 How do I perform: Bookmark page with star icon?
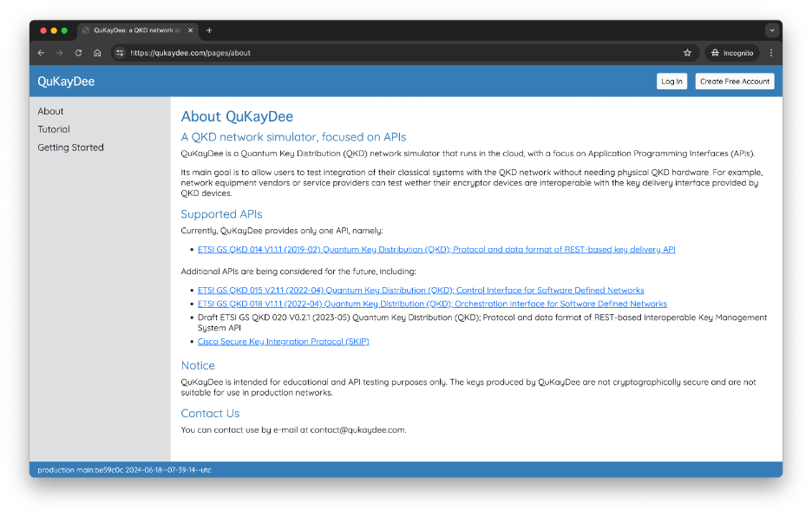pos(687,53)
